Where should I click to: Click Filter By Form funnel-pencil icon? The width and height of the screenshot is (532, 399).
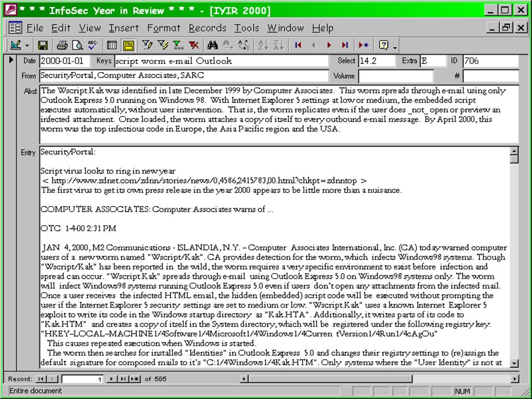[x=147, y=45]
